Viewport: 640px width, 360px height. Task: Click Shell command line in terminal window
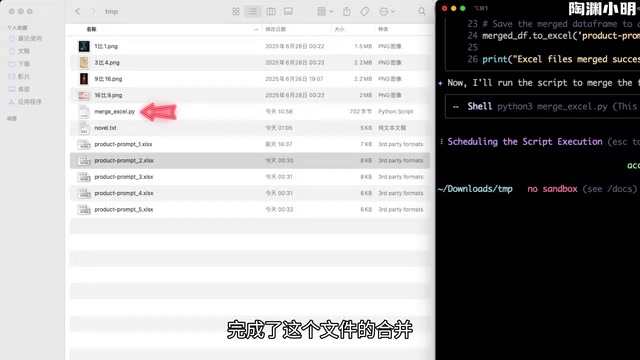[x=546, y=107]
